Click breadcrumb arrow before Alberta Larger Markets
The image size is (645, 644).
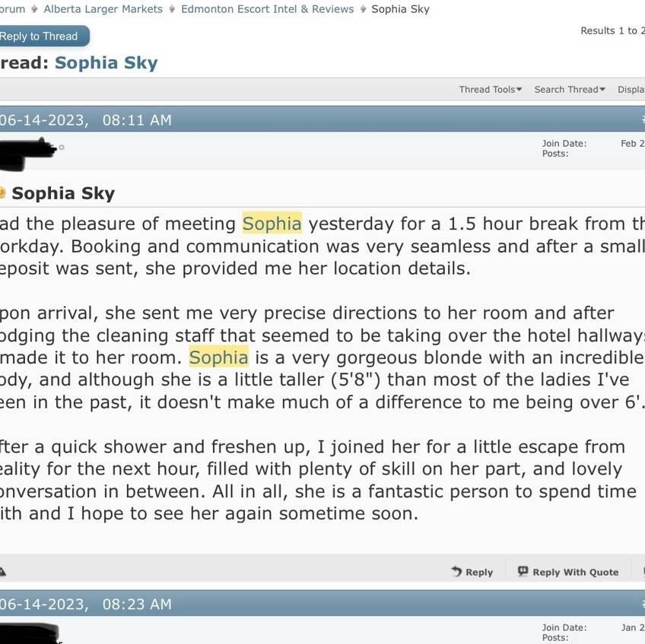(35, 9)
